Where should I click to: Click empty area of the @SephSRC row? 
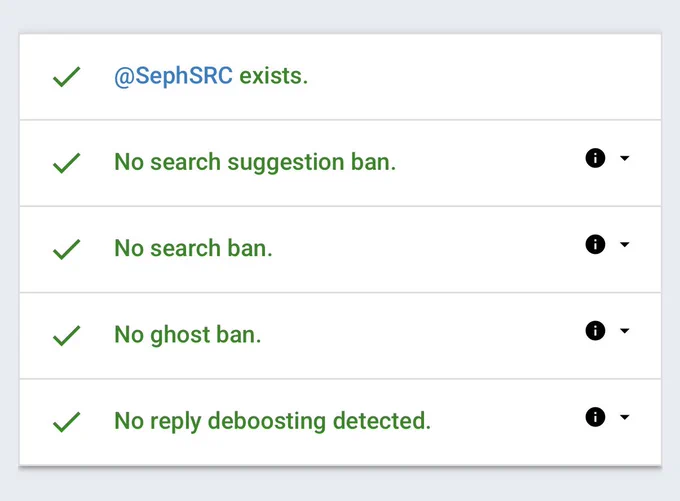click(x=477, y=77)
